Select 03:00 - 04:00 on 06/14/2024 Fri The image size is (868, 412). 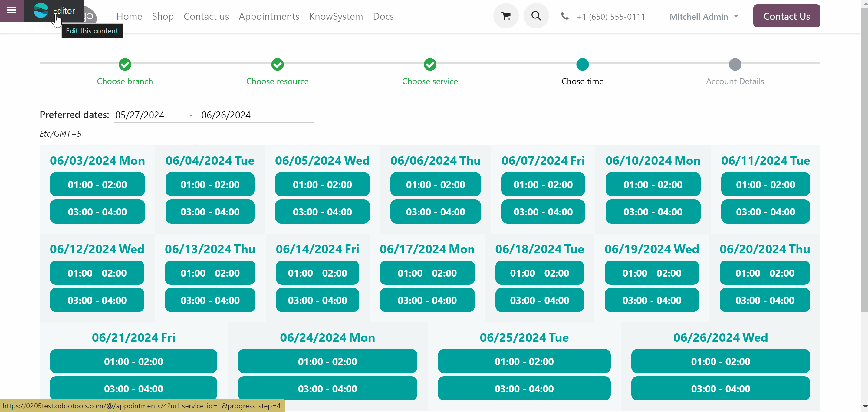[x=317, y=300]
